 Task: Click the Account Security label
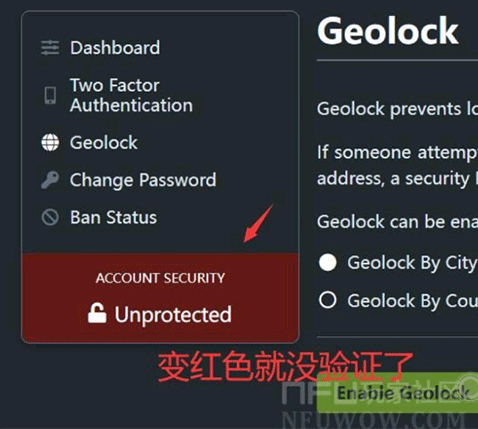[x=160, y=278]
